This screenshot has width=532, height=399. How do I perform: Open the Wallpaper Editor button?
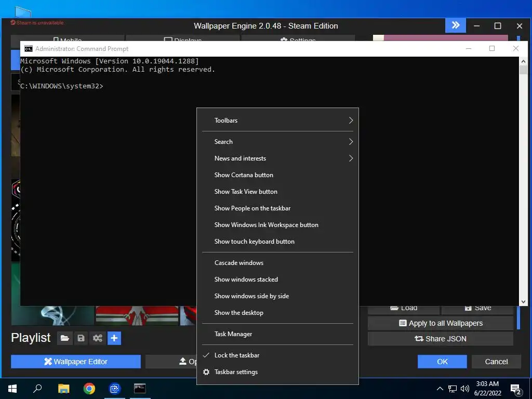(76, 362)
